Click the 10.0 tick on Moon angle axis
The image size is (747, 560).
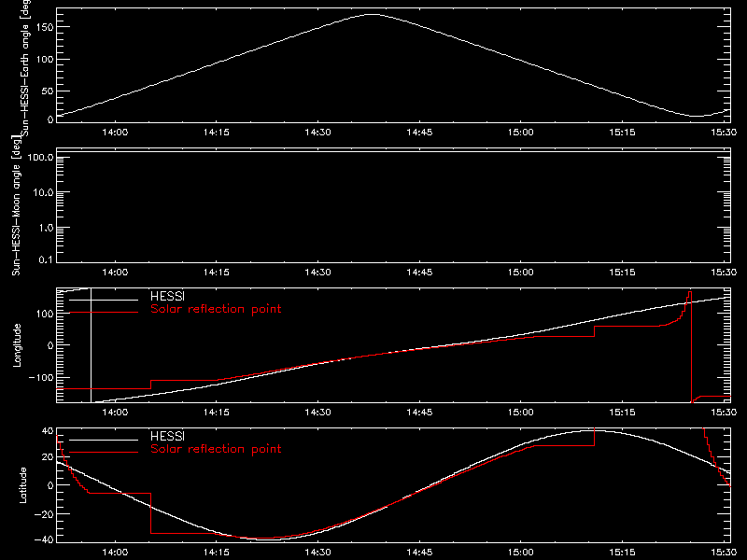43,192
